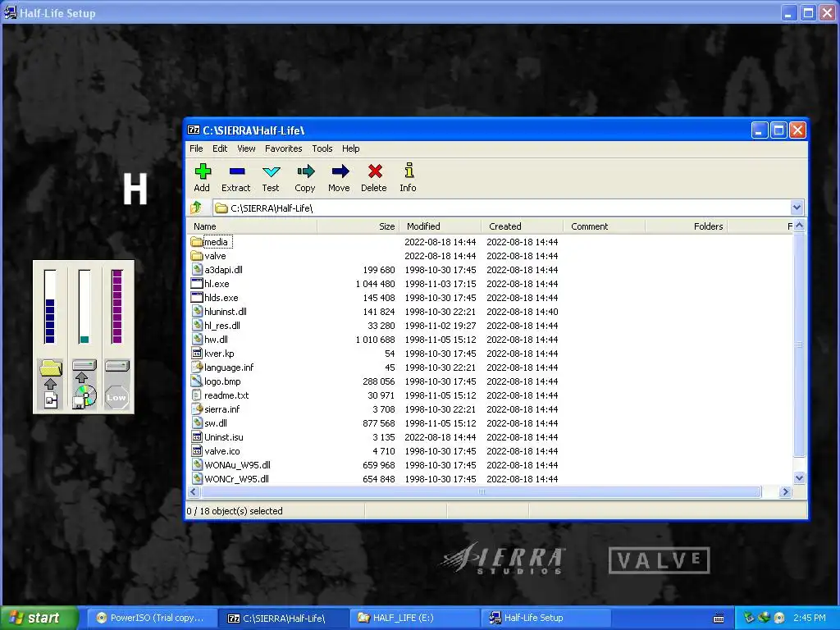Click the vertical scrollbar down arrow
This screenshot has width=840, height=630.
pyautogui.click(x=799, y=478)
